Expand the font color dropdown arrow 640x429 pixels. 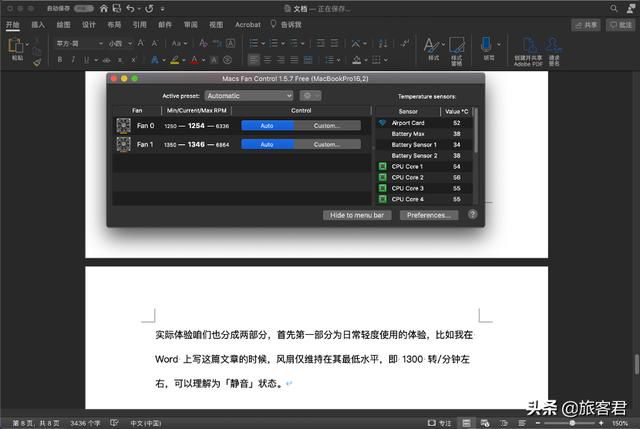203,60
